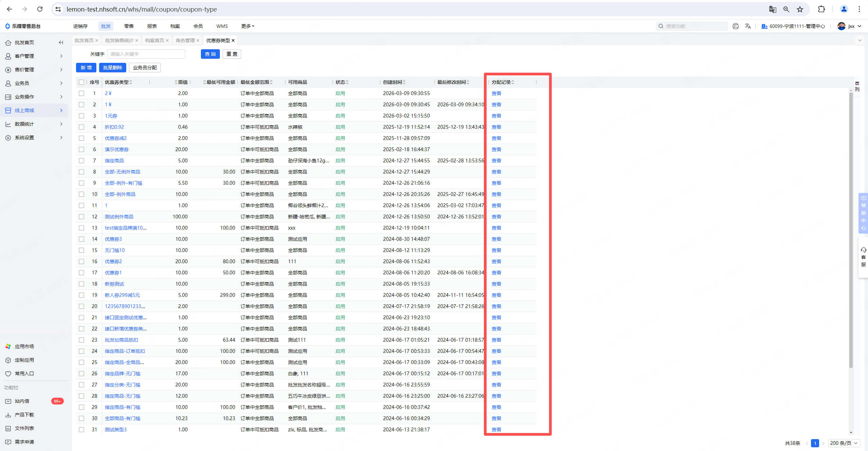Click the 关键字 search input field
Viewport: 868px width, 451px height.
(146, 54)
